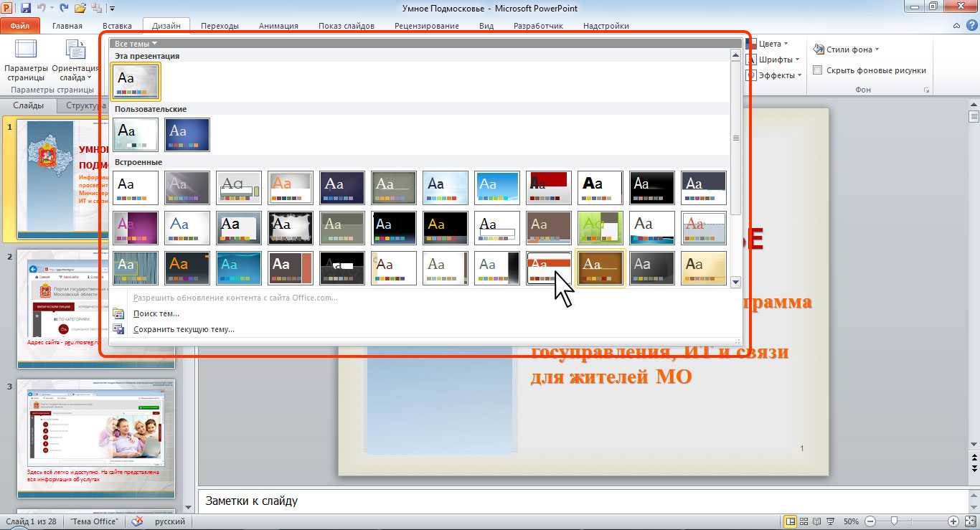Open Ориентация слайда dropdown

click(x=75, y=60)
